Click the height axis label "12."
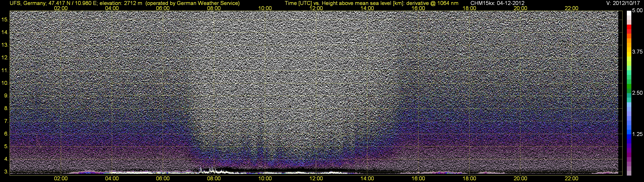 click(x=5, y=58)
